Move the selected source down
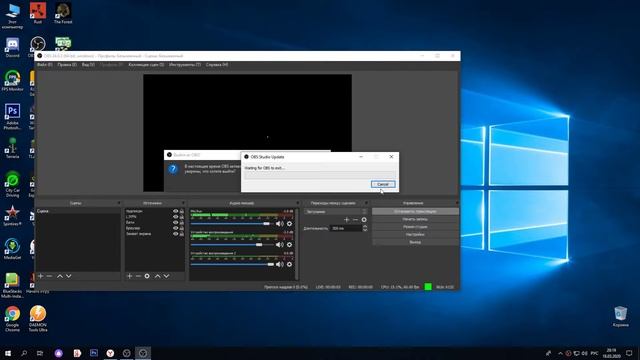Screen dimensions: 640x360 coord(167,276)
